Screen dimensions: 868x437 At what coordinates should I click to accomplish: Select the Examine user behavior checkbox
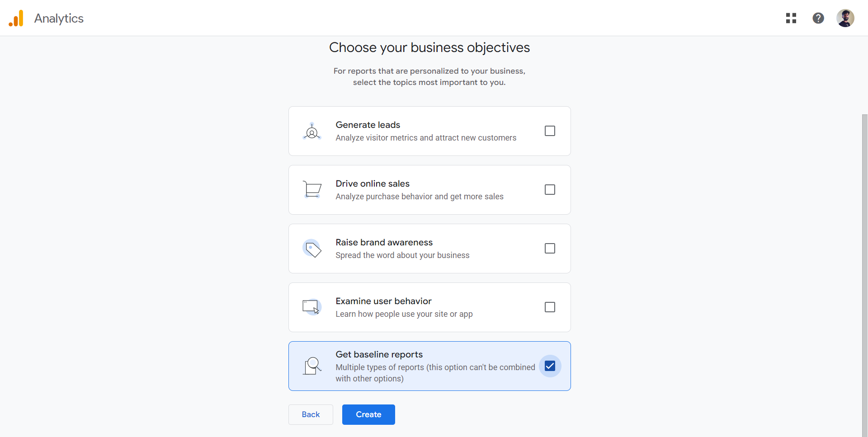550,307
